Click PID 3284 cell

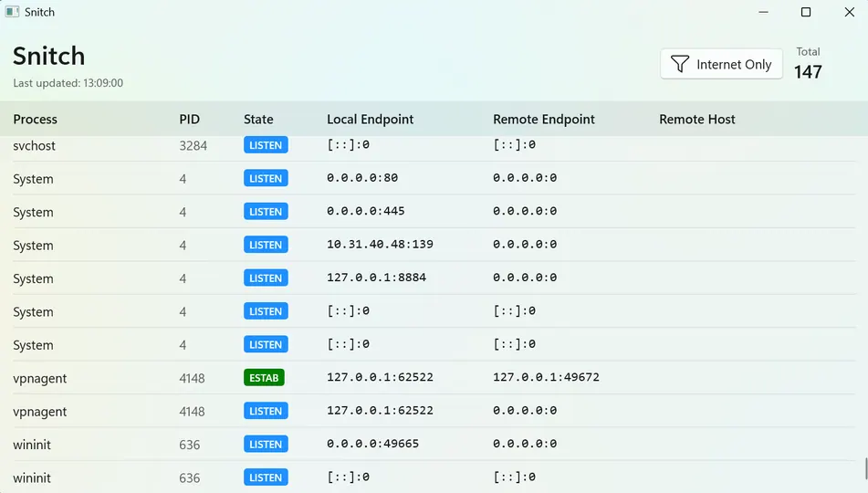(x=193, y=146)
